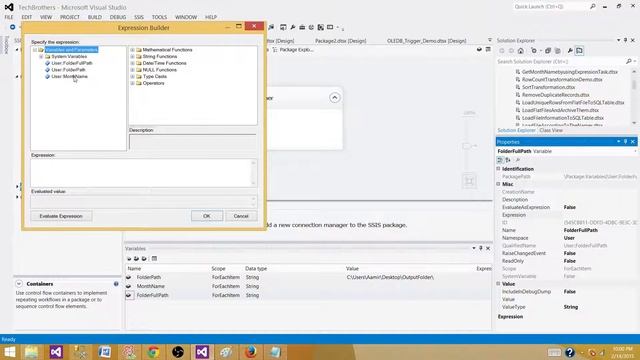This screenshot has height=360, width=640.
Task: Switch to OLEDB_Trigger_Demo.dtsx design tab
Action: [426, 41]
